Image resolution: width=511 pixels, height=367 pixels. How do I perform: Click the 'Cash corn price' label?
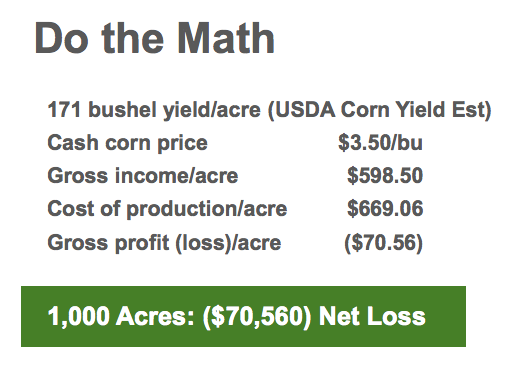pyautogui.click(x=128, y=143)
